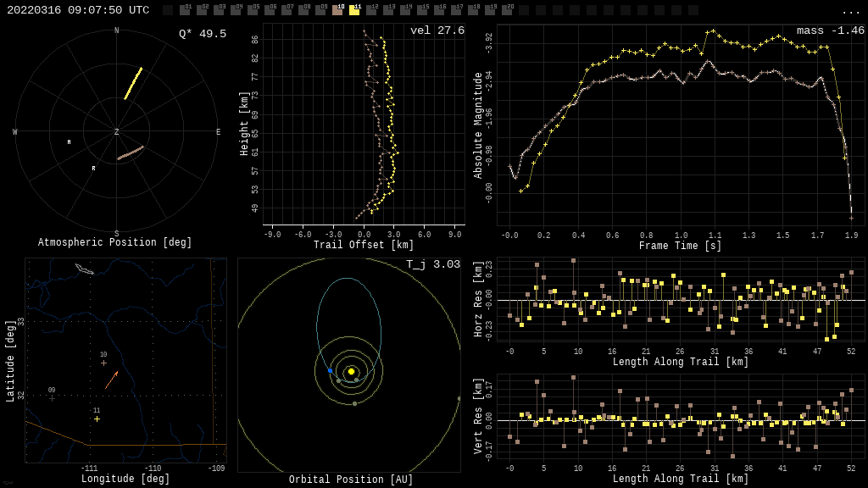Select camera slot 05 in the top strip

tap(253, 10)
